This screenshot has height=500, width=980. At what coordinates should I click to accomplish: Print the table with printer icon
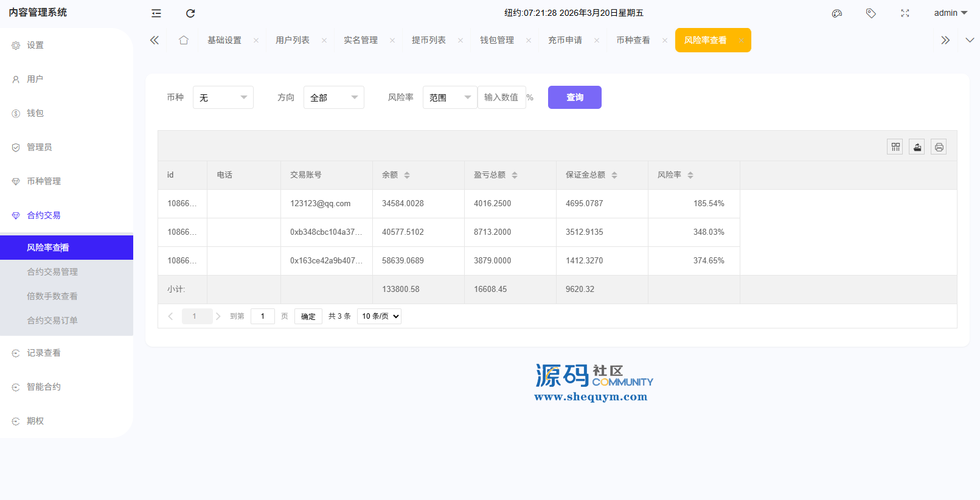(939, 147)
